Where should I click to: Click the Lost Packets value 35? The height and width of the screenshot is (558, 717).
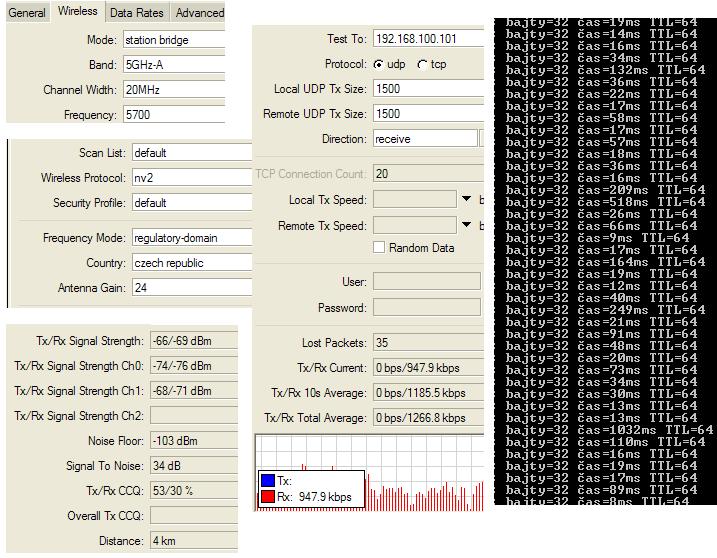pos(428,343)
